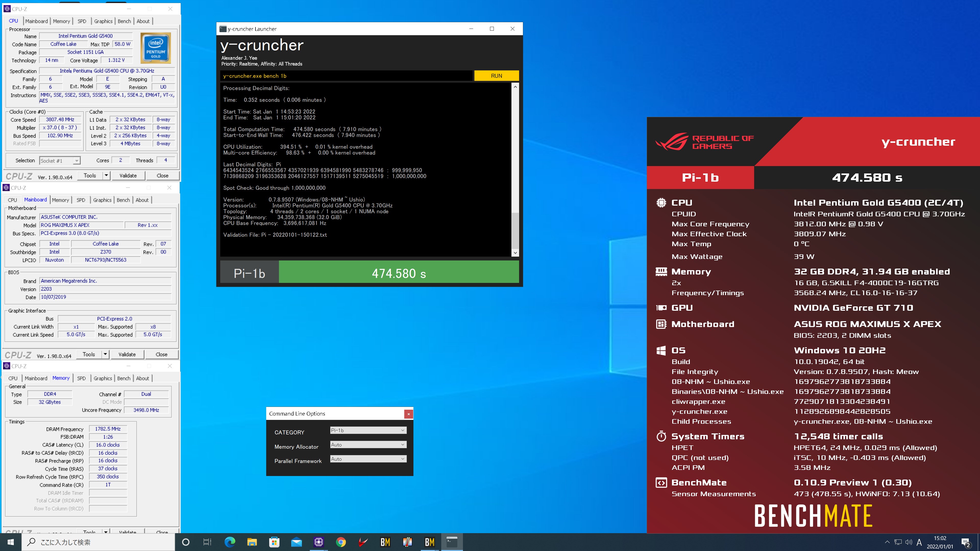Image resolution: width=980 pixels, height=551 pixels.
Task: Click the Uncore Frequency value 3498.0 MHz
Action: pyautogui.click(x=146, y=410)
